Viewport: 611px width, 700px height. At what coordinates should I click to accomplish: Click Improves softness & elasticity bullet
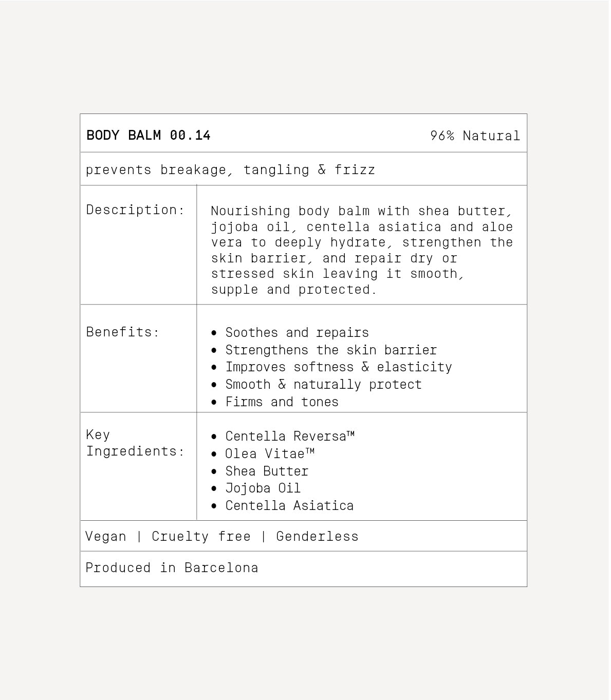(x=338, y=367)
